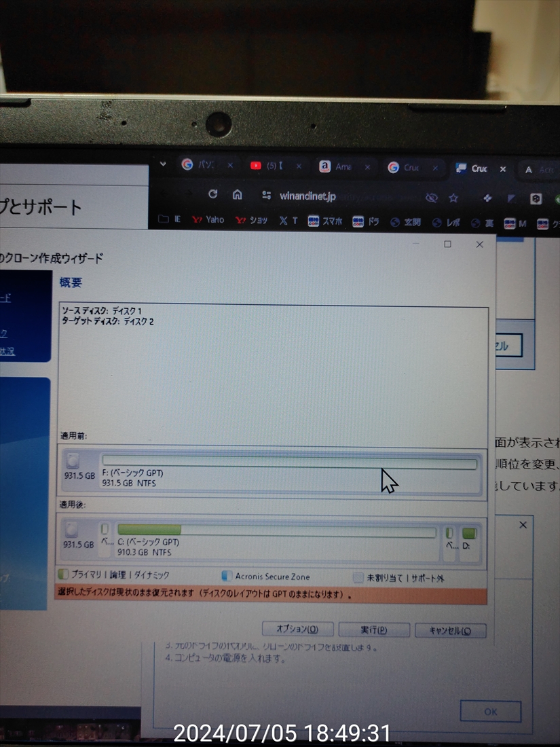Open the site information icon beside winandinet.jp

click(266, 196)
